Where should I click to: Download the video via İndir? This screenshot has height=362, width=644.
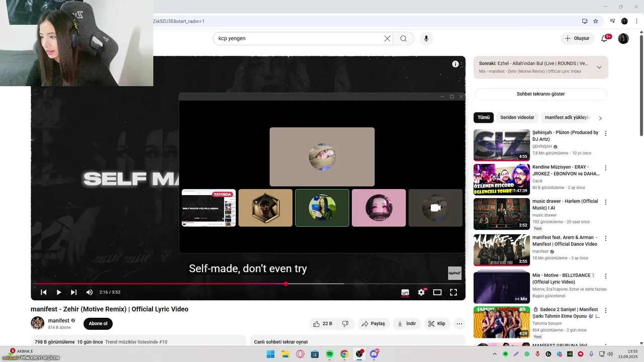coord(407,324)
